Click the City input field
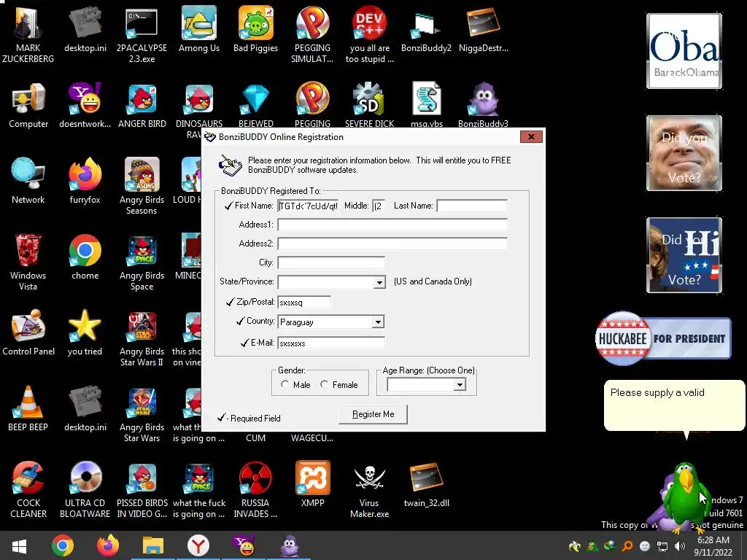This screenshot has height=560, width=747. (331, 262)
